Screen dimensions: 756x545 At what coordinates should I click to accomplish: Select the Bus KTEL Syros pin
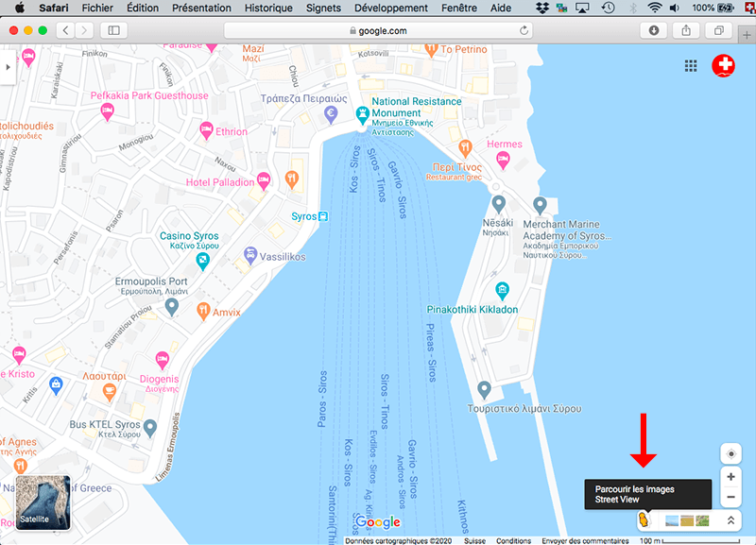150,428
